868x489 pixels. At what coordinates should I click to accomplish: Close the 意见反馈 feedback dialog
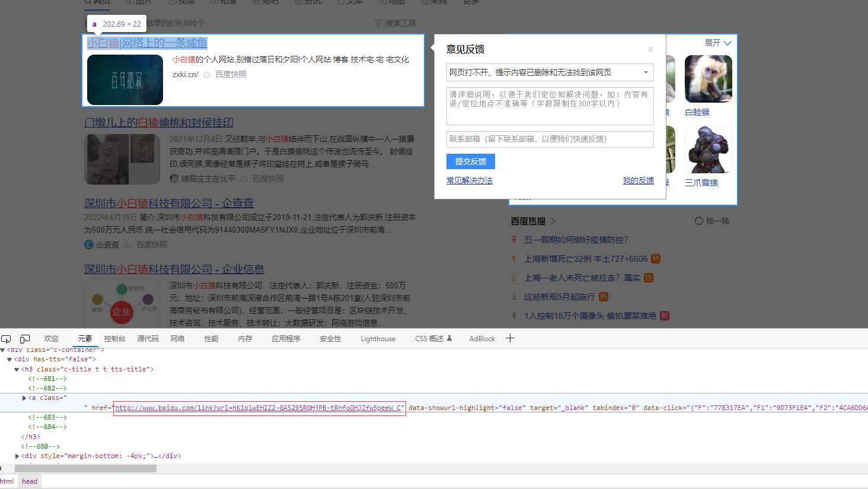coord(650,49)
